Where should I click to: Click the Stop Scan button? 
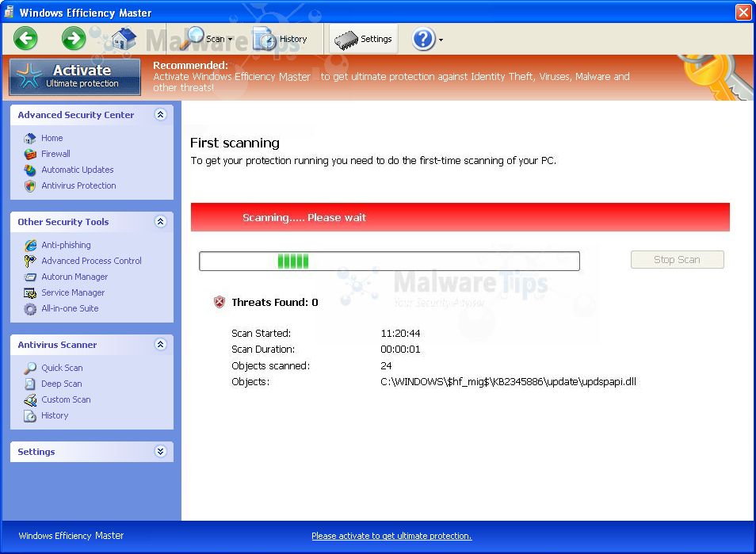[x=677, y=260]
